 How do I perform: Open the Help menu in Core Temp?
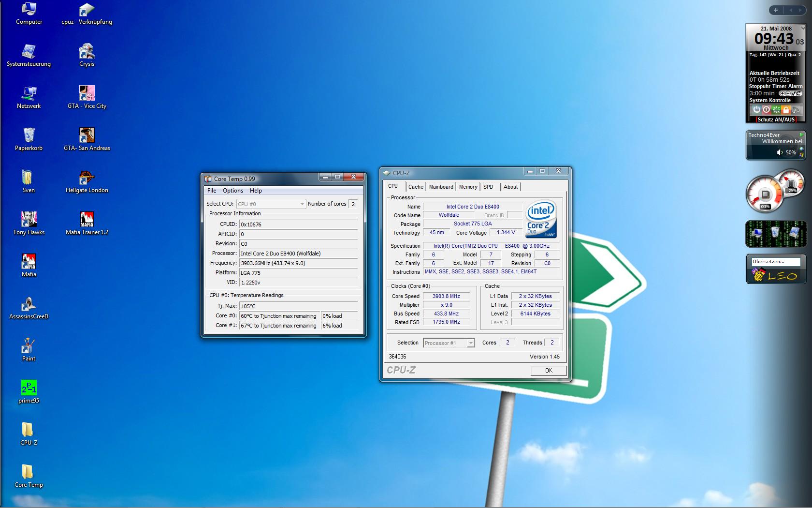[x=256, y=191]
